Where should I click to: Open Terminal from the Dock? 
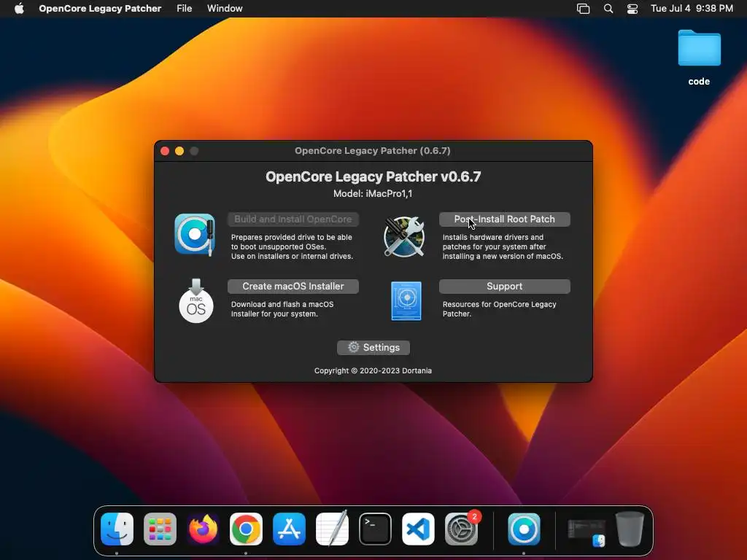(x=375, y=529)
